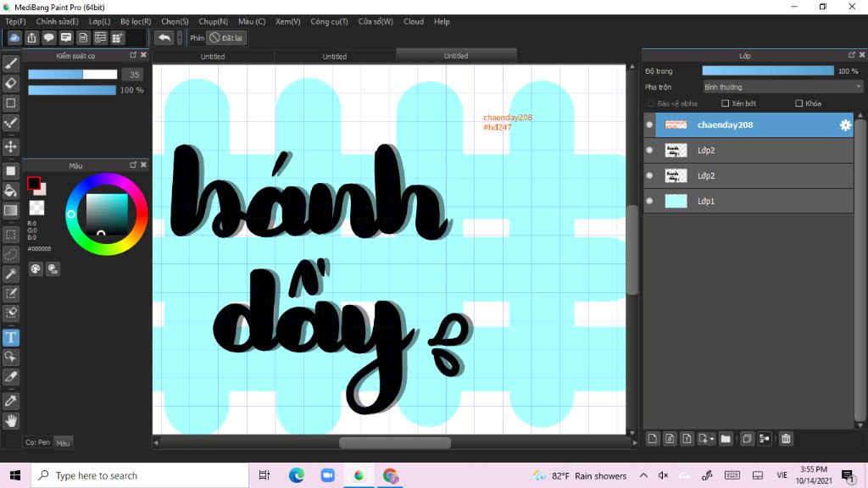Image resolution: width=868 pixels, height=488 pixels.
Task: Open chaenday208 layer settings gear
Action: tap(845, 125)
